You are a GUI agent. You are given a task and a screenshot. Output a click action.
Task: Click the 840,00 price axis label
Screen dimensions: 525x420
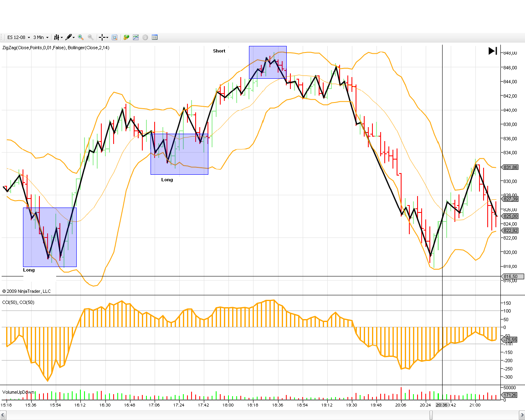[510, 110]
